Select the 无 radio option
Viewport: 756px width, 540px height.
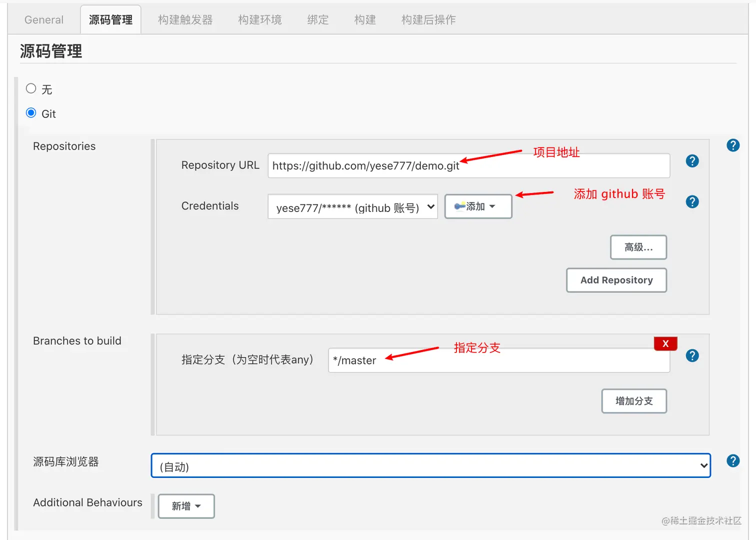click(x=31, y=88)
